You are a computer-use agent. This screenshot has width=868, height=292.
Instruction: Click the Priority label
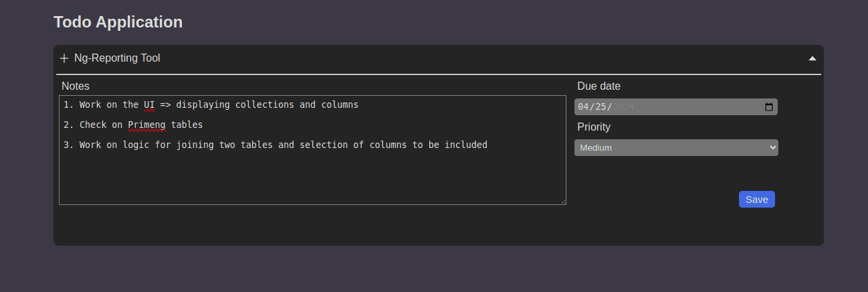click(594, 127)
